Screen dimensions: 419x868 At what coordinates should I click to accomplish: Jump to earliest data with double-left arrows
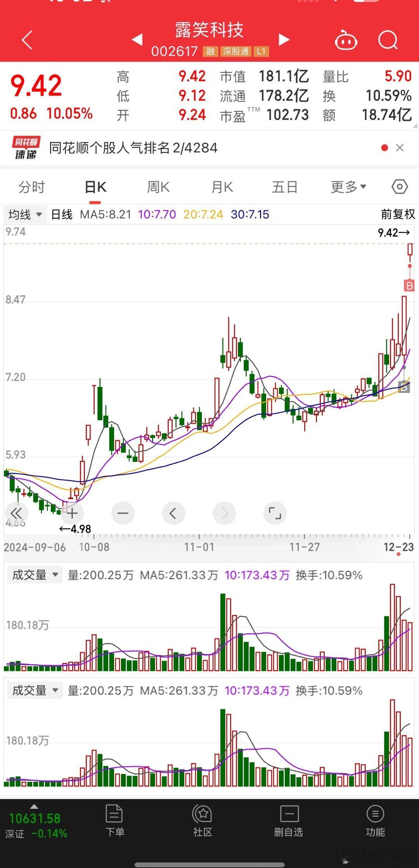coord(16,514)
